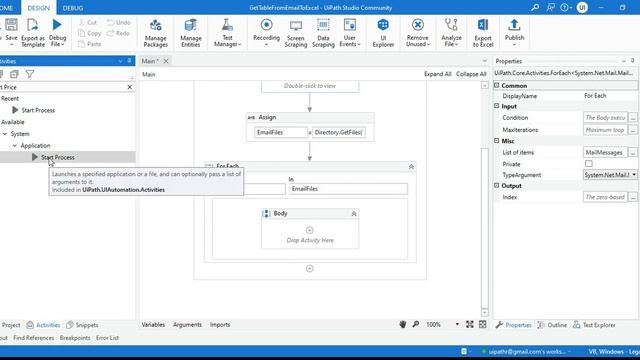Screen dimensions: 640x360
Task: Collapse the Body sequence
Action: click(354, 213)
